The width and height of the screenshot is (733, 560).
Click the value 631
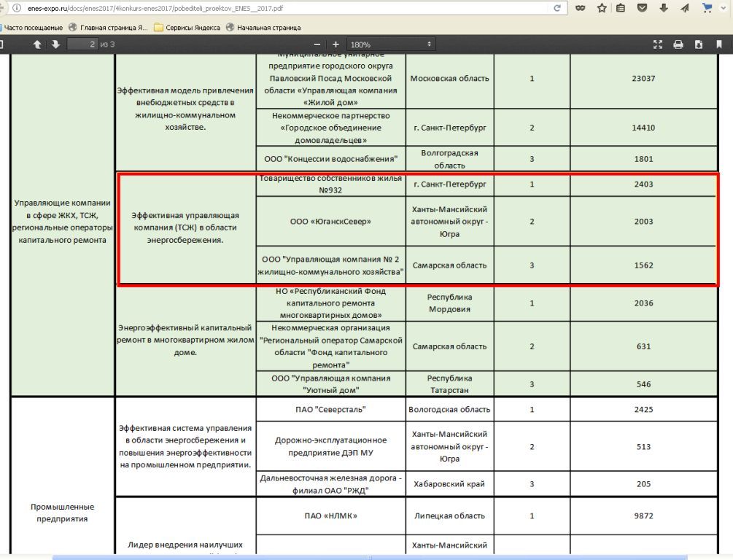(643, 346)
